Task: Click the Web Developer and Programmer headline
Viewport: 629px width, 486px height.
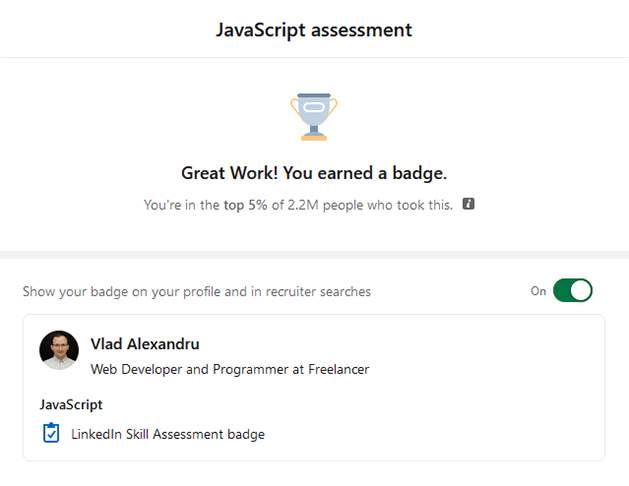Action: pyautogui.click(x=230, y=369)
